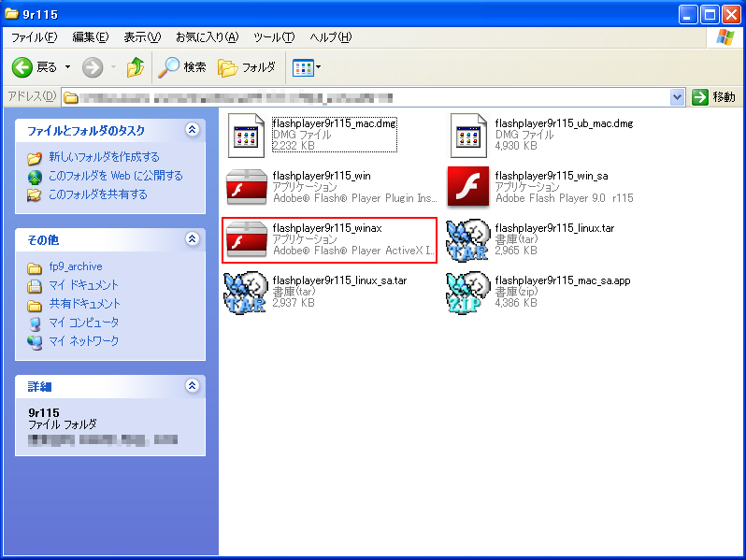
Task: Click the fp9_archive folder icon
Action: click(x=35, y=268)
